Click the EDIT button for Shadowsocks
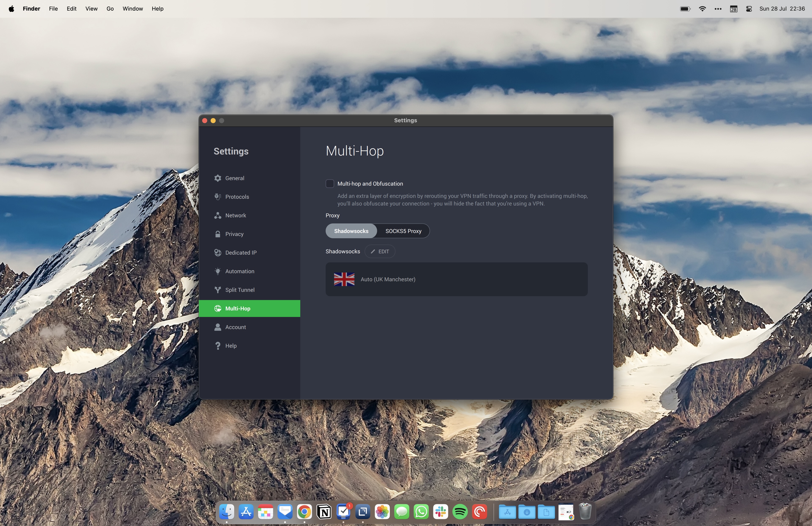Screen dimensions: 812x526 [x=380, y=252]
